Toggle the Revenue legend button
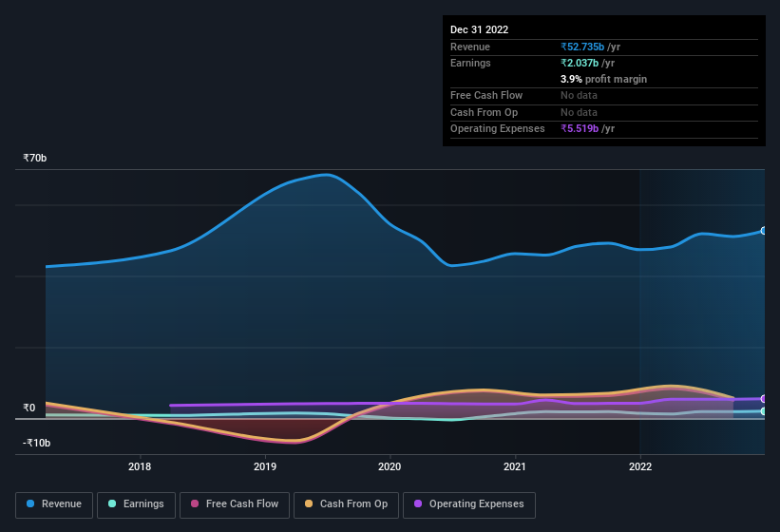 tap(54, 504)
